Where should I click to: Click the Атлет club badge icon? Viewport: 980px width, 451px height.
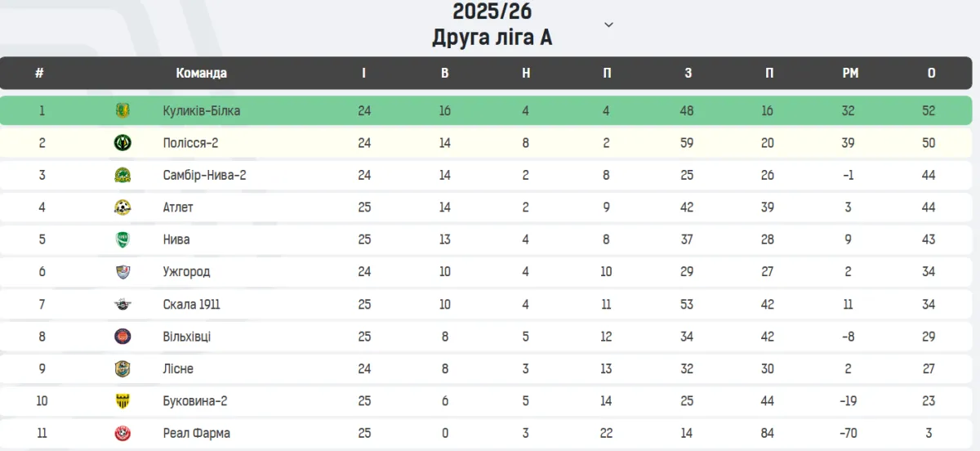click(x=122, y=208)
